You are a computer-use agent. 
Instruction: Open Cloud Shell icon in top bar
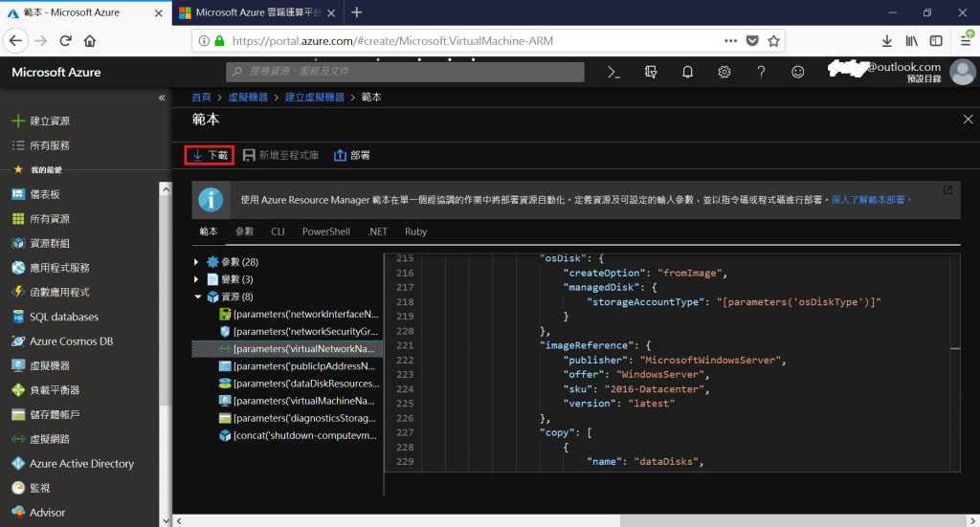pyautogui.click(x=613, y=72)
